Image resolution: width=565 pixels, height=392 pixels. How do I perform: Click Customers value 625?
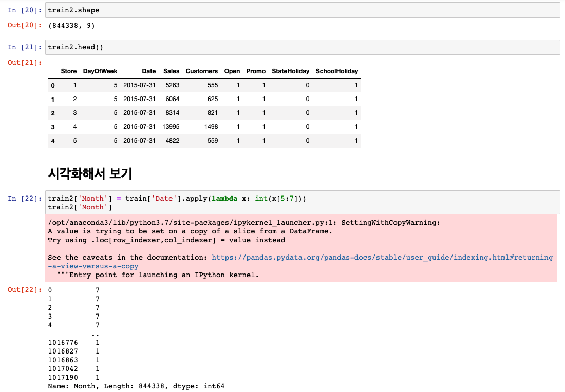213,99
